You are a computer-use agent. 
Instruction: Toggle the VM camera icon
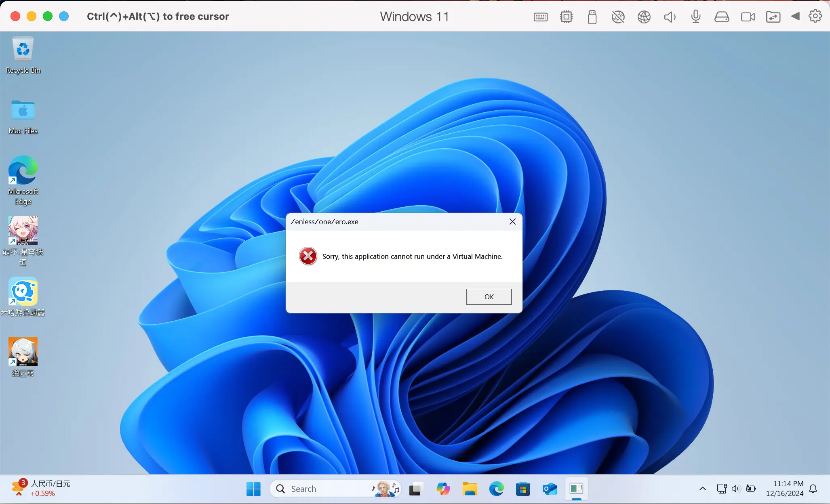(x=748, y=17)
